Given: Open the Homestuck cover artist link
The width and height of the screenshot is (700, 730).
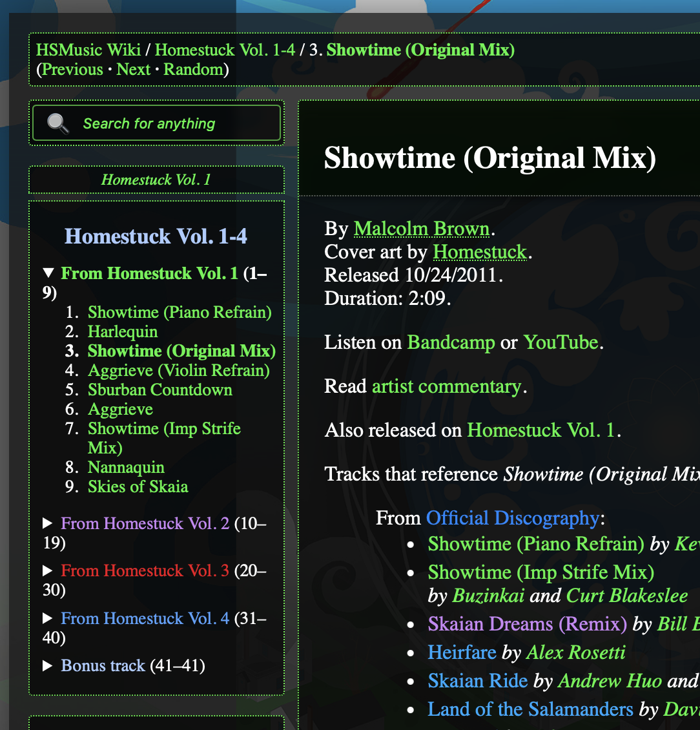Looking at the screenshot, I should [480, 252].
